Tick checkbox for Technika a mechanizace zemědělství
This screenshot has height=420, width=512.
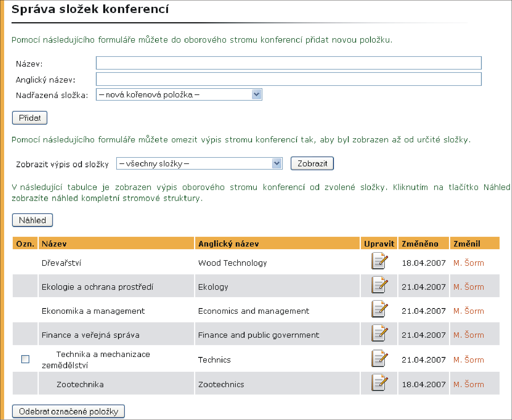[25, 359]
